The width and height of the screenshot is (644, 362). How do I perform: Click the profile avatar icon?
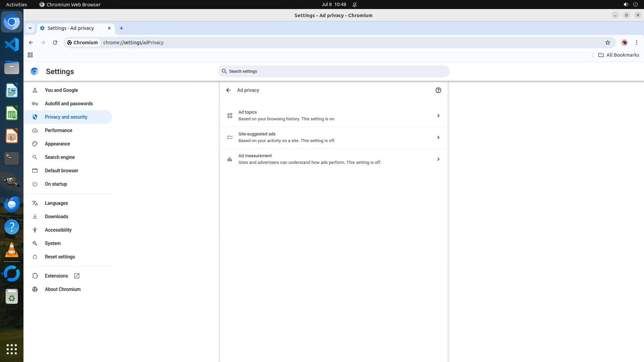pyautogui.click(x=624, y=43)
